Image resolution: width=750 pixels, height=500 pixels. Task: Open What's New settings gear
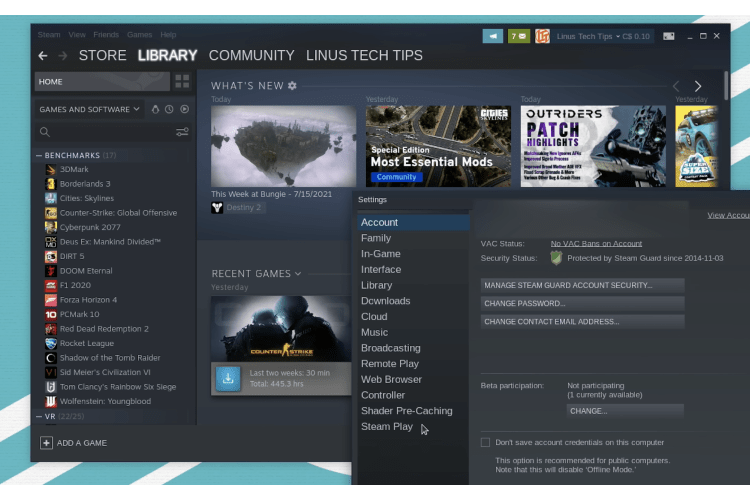tap(292, 86)
